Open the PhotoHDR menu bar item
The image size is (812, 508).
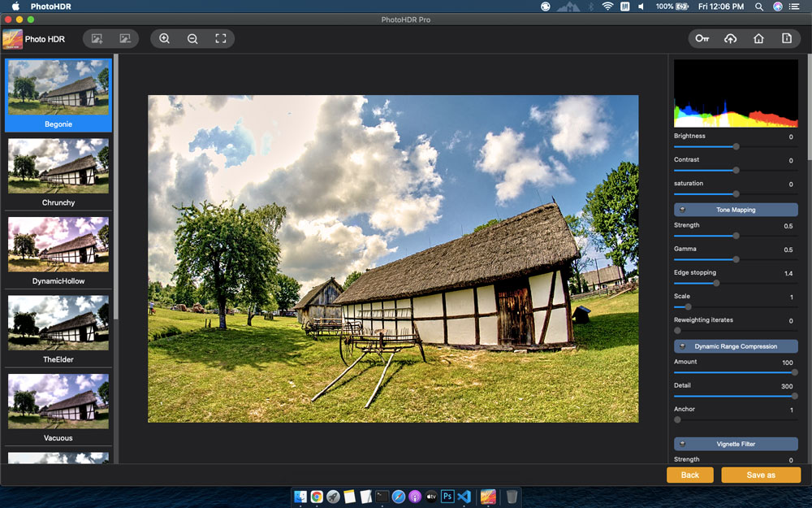(x=50, y=7)
